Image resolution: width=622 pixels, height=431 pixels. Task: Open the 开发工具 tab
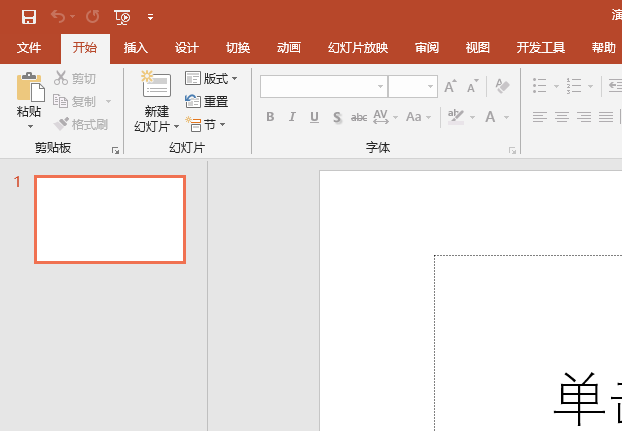tap(541, 48)
